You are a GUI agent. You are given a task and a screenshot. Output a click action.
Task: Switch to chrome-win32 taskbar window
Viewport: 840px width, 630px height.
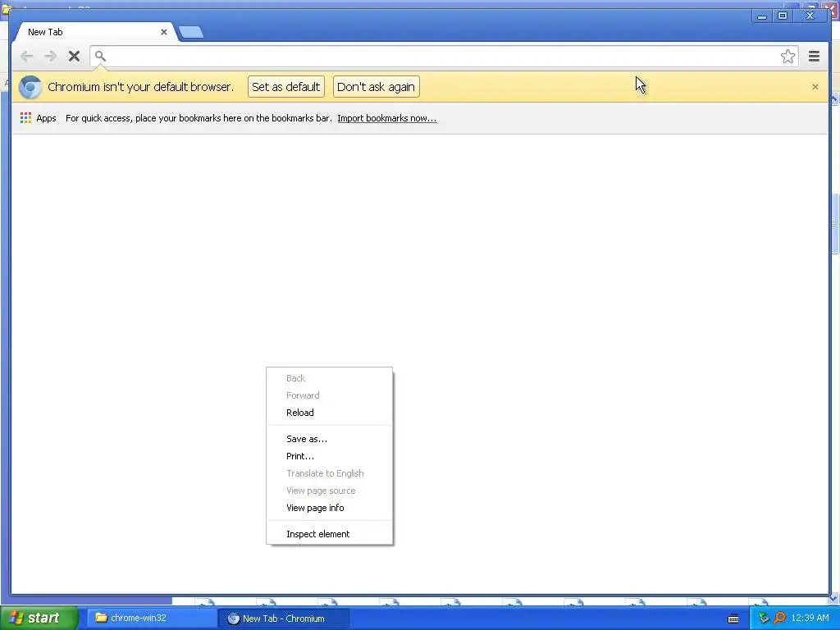tap(151, 619)
